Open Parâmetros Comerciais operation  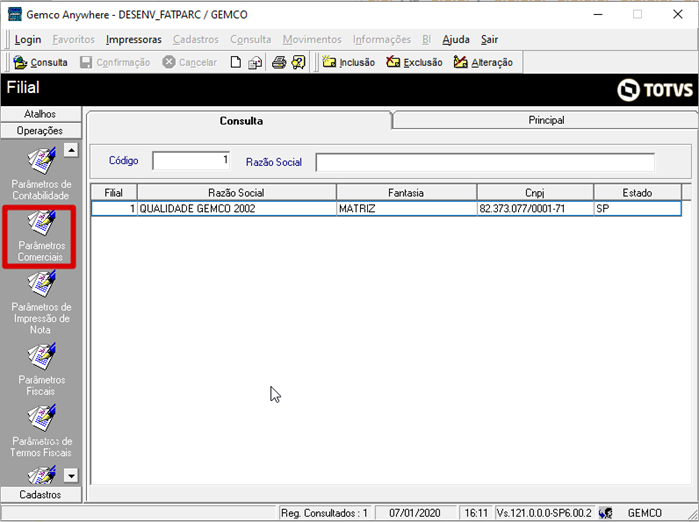pos(40,236)
